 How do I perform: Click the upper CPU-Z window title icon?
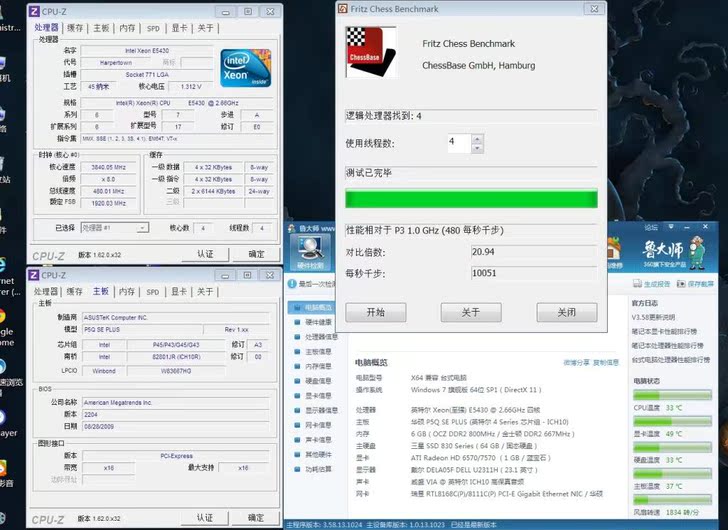[34, 11]
